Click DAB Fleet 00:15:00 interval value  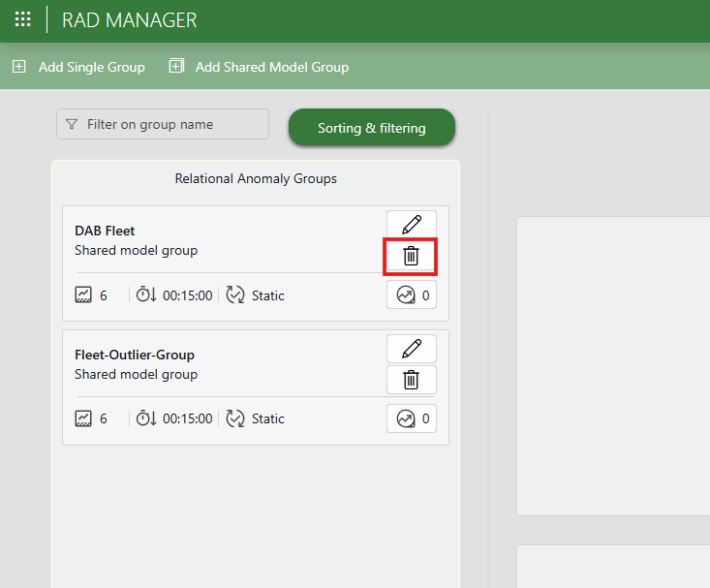(x=188, y=295)
